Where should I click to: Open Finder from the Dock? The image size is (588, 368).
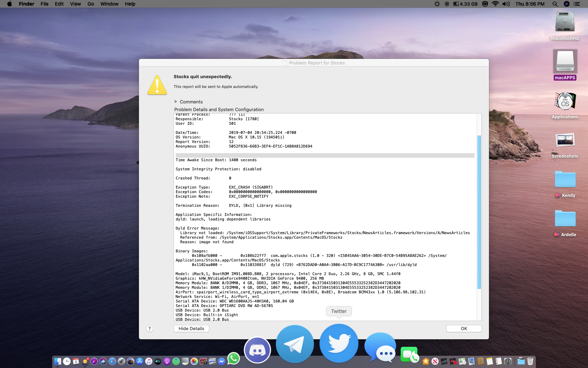[x=57, y=361]
